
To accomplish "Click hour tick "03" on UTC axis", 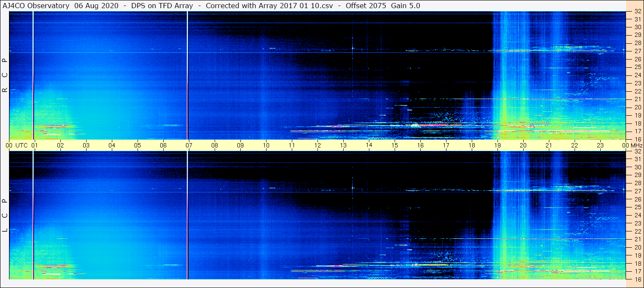I will pos(86,145).
